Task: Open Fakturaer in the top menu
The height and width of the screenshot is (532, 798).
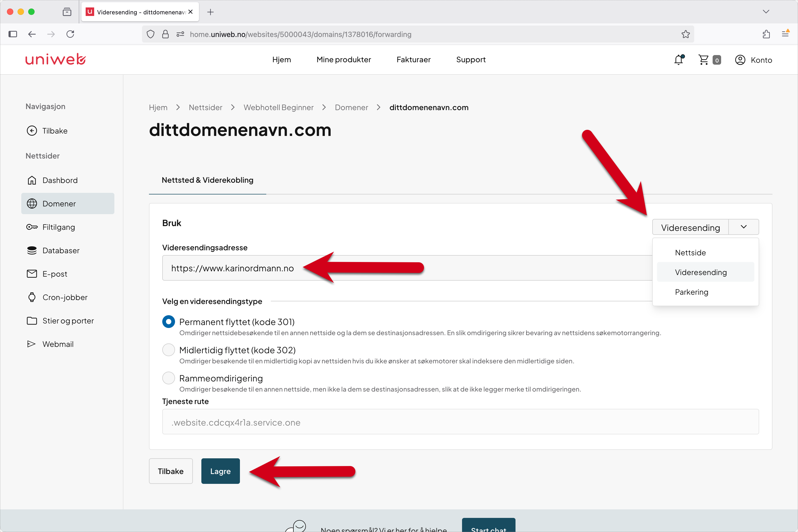Action: tap(414, 60)
